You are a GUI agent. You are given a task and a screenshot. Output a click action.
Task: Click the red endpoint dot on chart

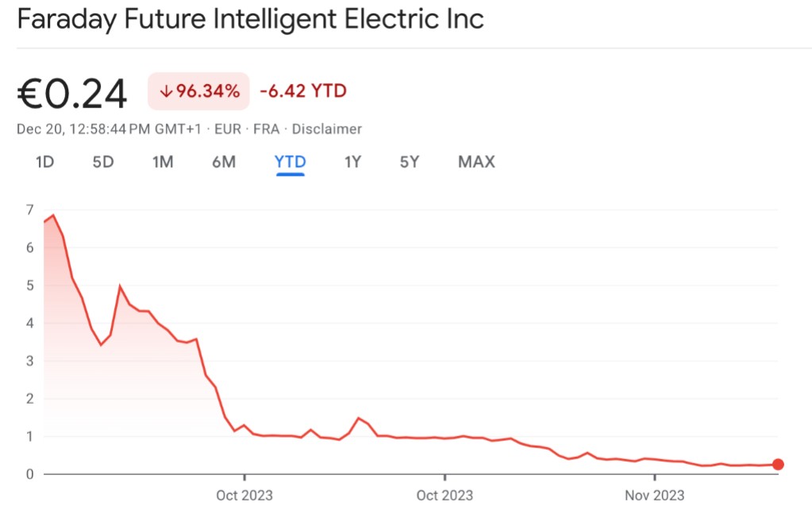(x=778, y=465)
